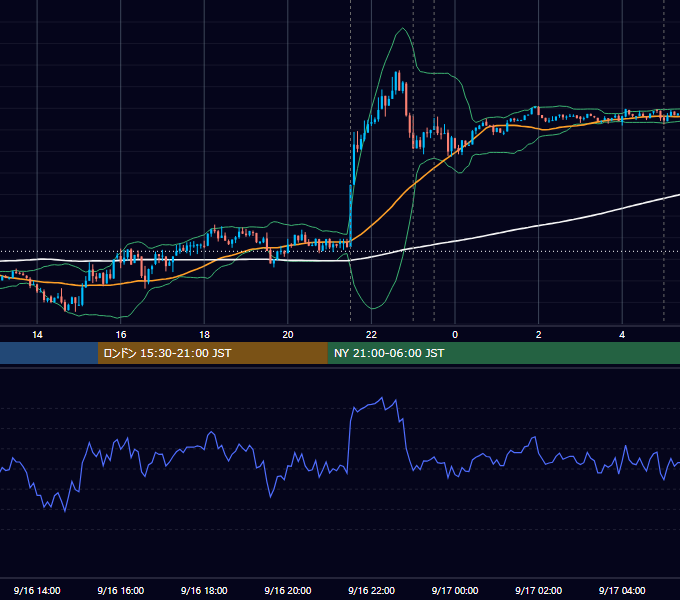Click hour label 18 under the price chart
Screen dimensions: 680x600
point(204,335)
